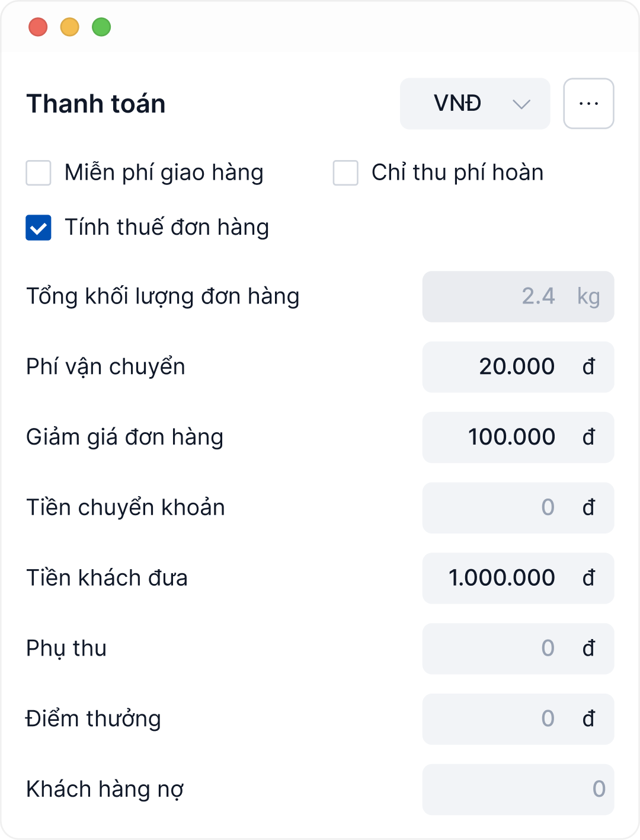Enable the Miễn phí giao hàng checkbox
This screenshot has height=840, width=640.
[x=39, y=173]
